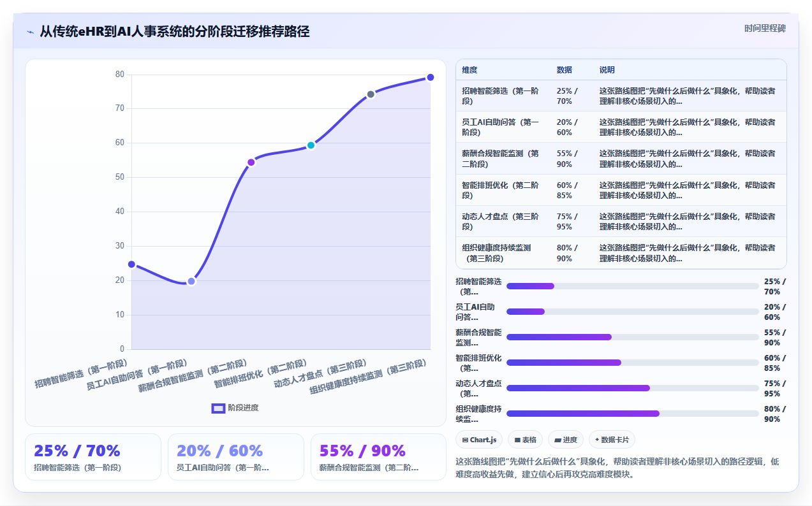The width and height of the screenshot is (812, 506).
Task: Click progress value 75% / 95%
Action: point(775,388)
